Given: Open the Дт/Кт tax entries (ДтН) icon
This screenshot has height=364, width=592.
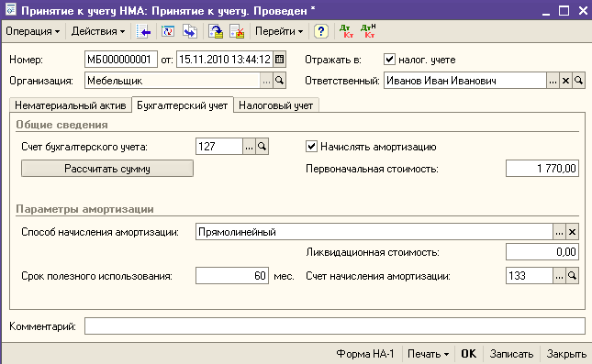Looking at the screenshot, I should [x=368, y=31].
